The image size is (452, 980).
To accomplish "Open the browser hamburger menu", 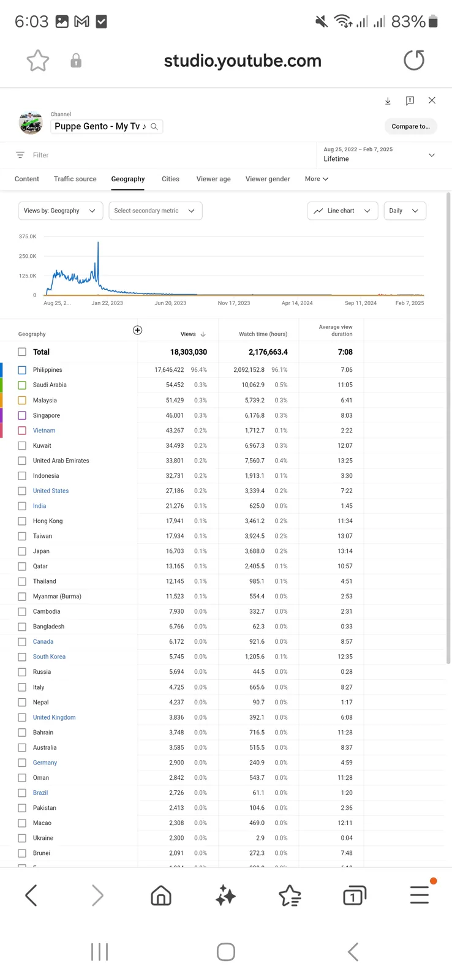I will point(420,895).
